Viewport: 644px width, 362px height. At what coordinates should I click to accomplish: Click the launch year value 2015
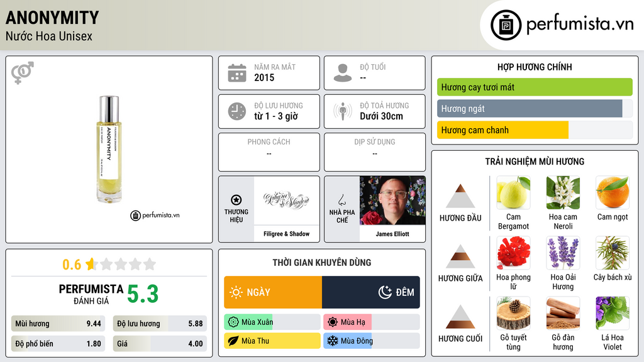tap(264, 77)
